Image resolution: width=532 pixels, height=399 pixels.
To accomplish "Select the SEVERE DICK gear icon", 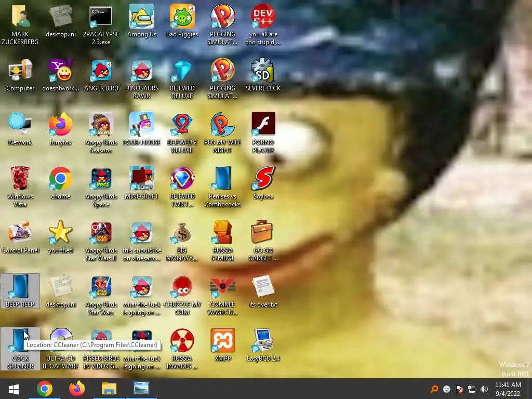I will point(263,71).
